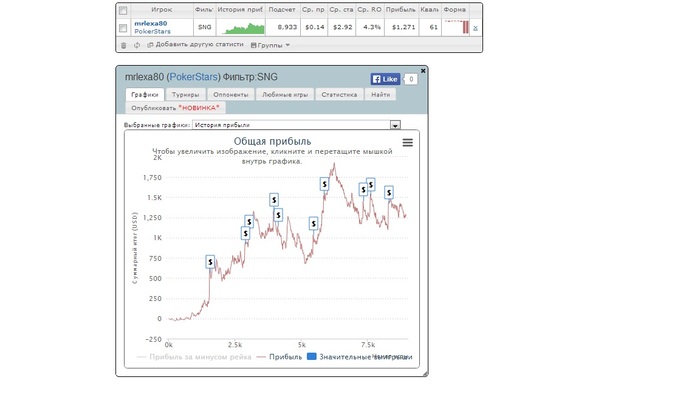Click the 'Общая прибыль' chart title

(272, 141)
